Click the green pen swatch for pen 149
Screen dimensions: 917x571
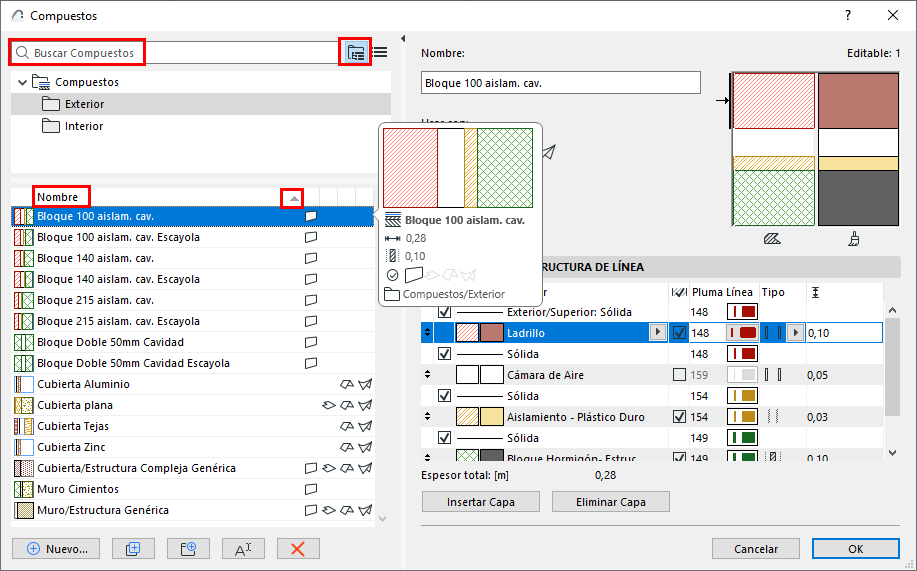pos(742,438)
